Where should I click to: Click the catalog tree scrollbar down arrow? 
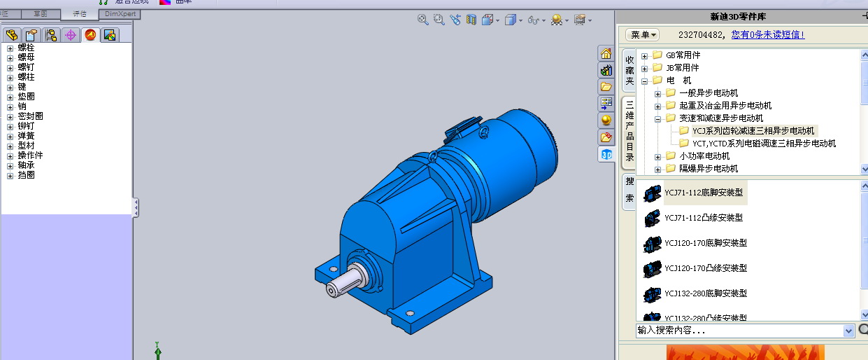(865, 169)
